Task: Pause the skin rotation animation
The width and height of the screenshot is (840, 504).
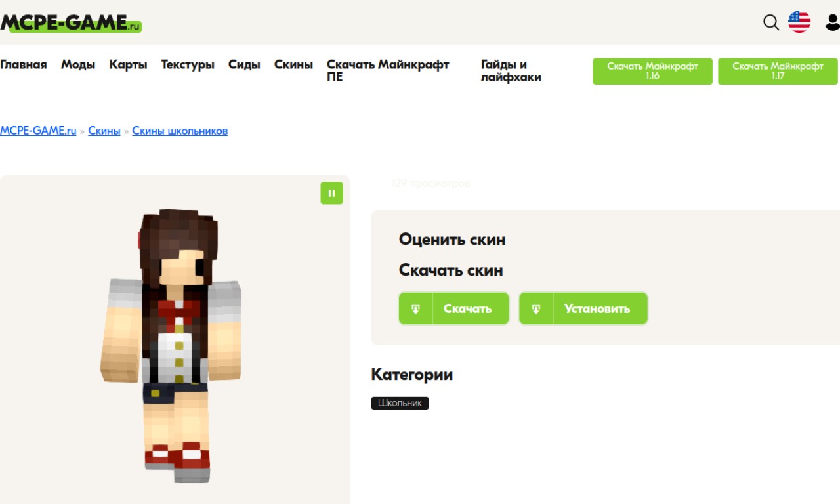Action: click(x=331, y=193)
